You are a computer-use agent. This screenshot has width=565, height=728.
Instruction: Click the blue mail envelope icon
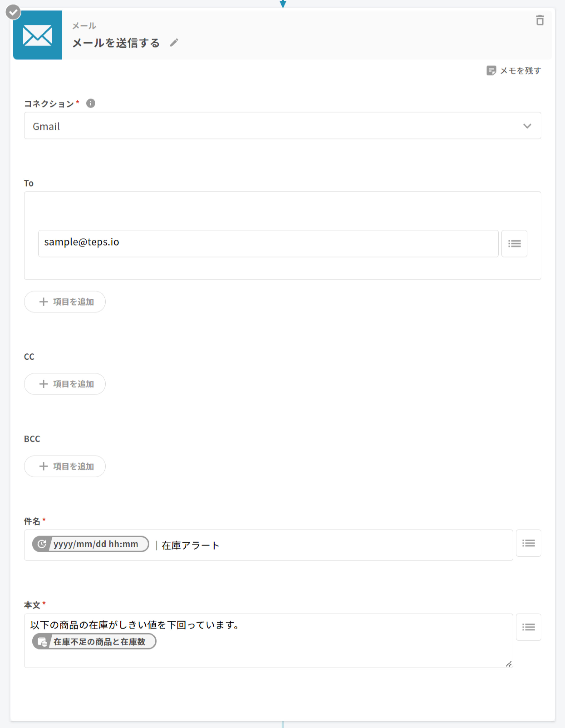(38, 35)
